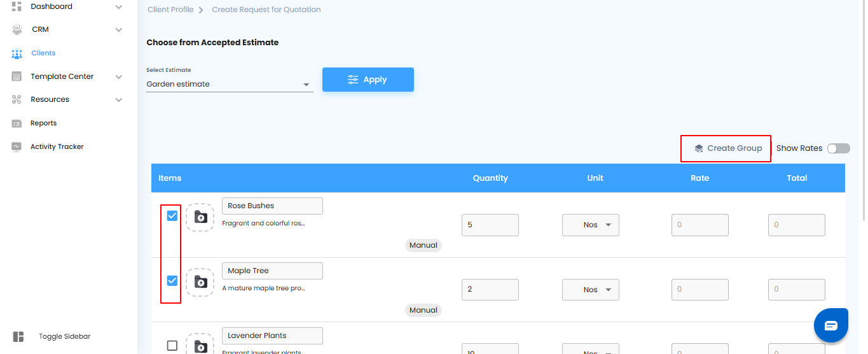Uncheck the Maple Tree checkbox
The width and height of the screenshot is (868, 354).
(172, 281)
